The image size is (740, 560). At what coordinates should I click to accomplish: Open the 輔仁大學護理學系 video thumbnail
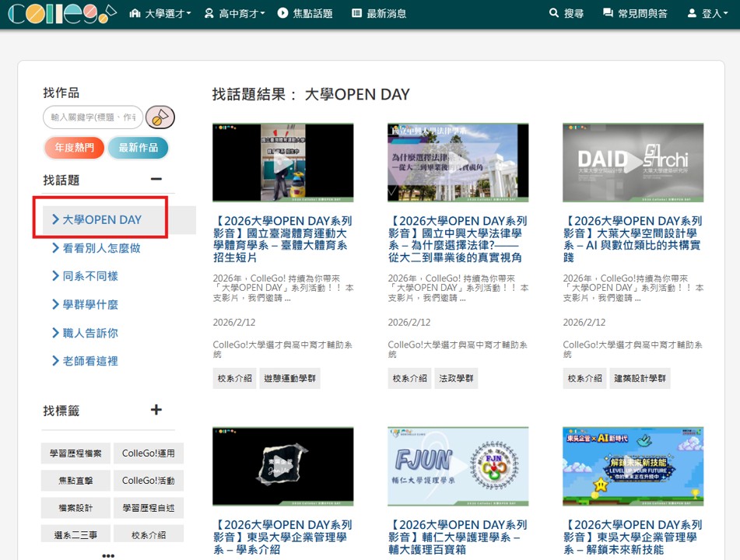(458, 466)
